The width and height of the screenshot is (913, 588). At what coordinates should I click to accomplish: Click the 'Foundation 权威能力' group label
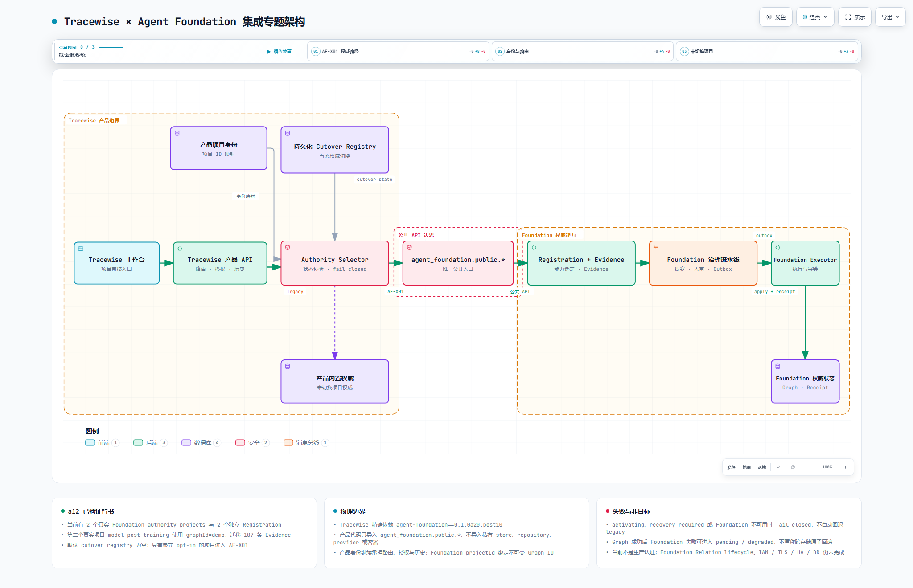[549, 235]
